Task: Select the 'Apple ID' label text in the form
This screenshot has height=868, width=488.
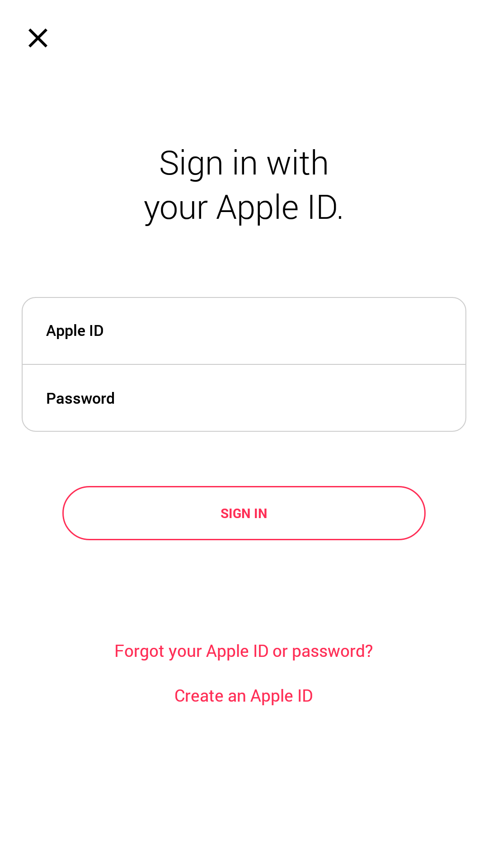Action: tap(75, 331)
